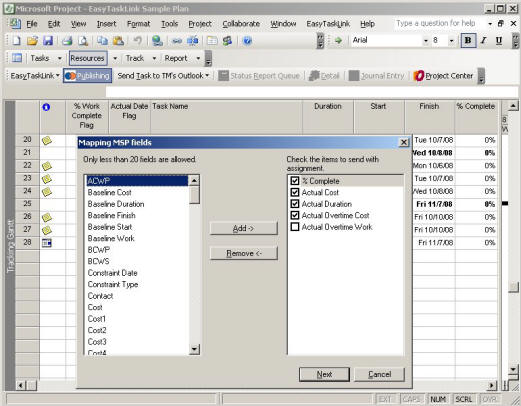Click the Project Guide toggle icon left of Tasks
This screenshot has width=521, height=406.
[17, 58]
